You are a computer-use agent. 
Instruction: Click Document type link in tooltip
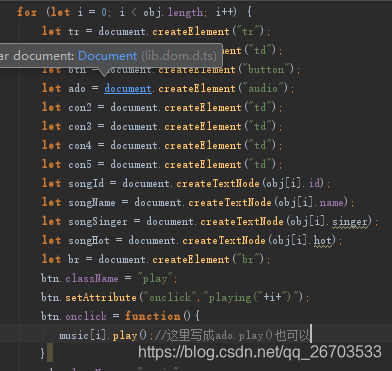(107, 56)
